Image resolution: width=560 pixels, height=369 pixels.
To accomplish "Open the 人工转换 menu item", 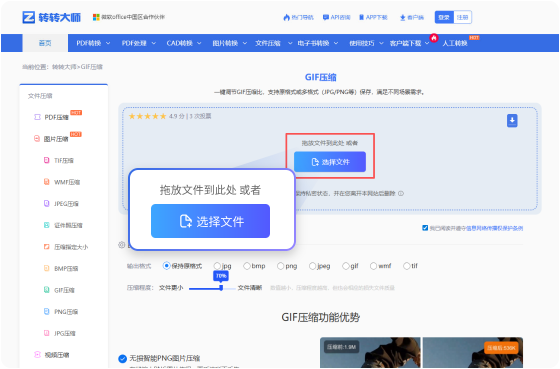I will [455, 43].
